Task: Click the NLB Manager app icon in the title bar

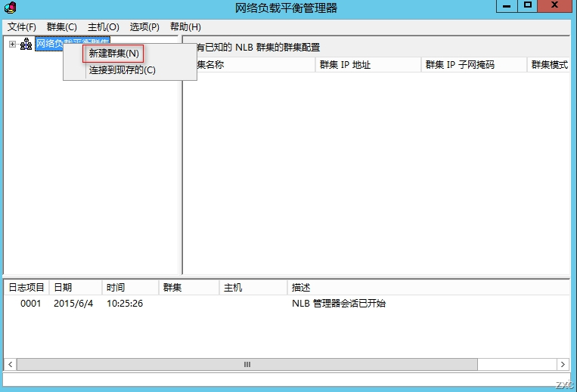Action: (x=11, y=8)
